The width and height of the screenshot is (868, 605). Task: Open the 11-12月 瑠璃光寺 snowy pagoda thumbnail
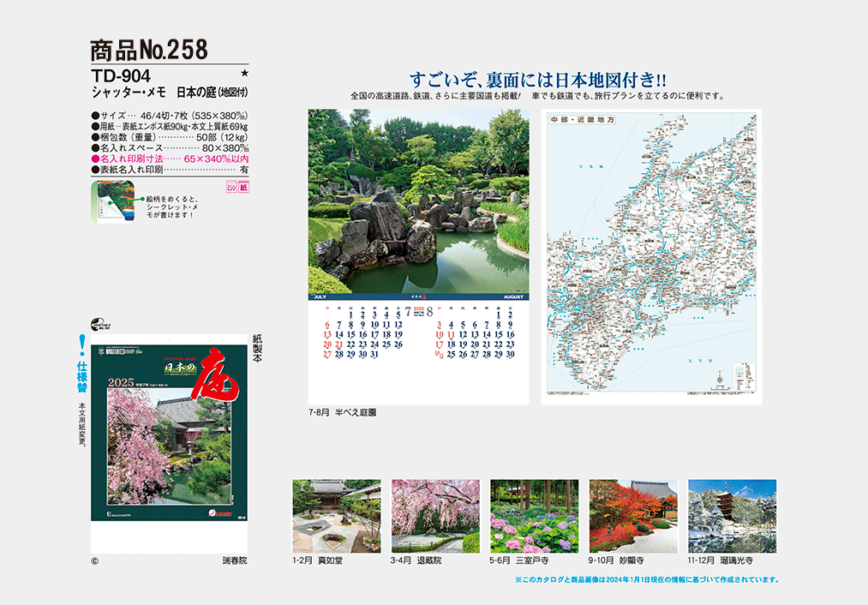pos(733,516)
